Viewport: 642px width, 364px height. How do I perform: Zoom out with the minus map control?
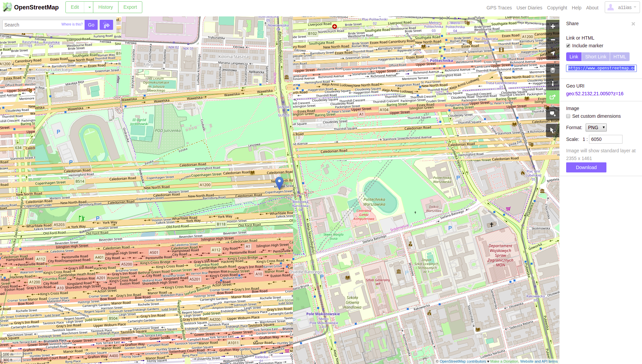coord(553,40)
